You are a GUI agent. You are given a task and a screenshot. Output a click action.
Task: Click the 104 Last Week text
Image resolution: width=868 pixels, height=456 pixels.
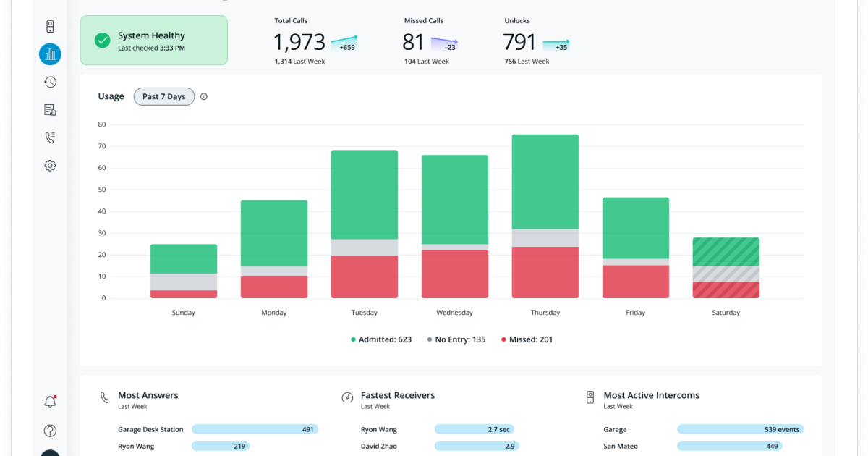tap(427, 62)
